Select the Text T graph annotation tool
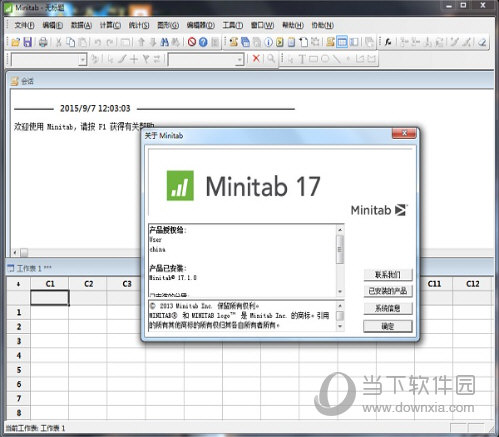 tap(302, 59)
